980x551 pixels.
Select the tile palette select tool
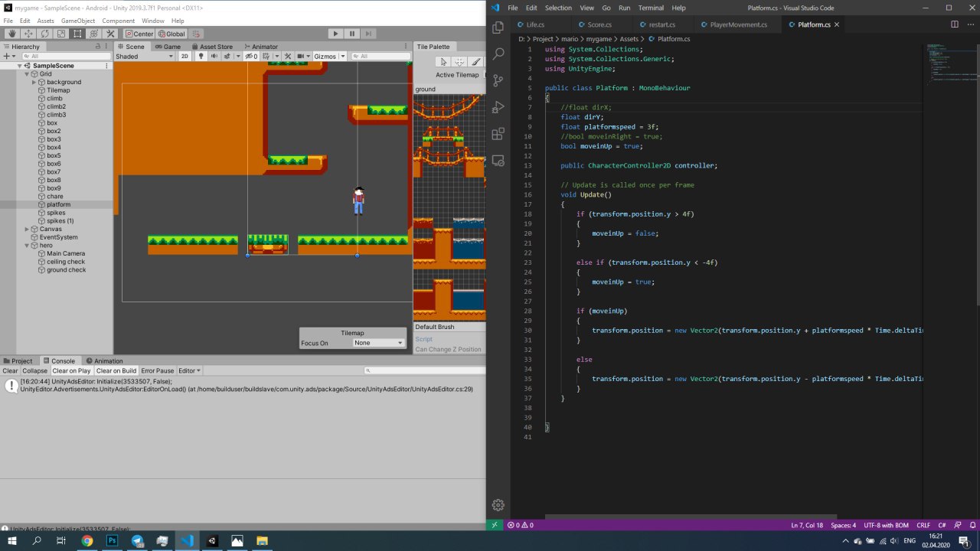[443, 62]
